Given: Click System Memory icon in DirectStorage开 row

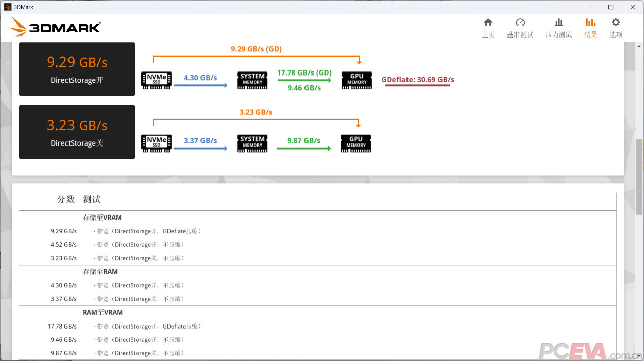Looking at the screenshot, I should point(252,80).
